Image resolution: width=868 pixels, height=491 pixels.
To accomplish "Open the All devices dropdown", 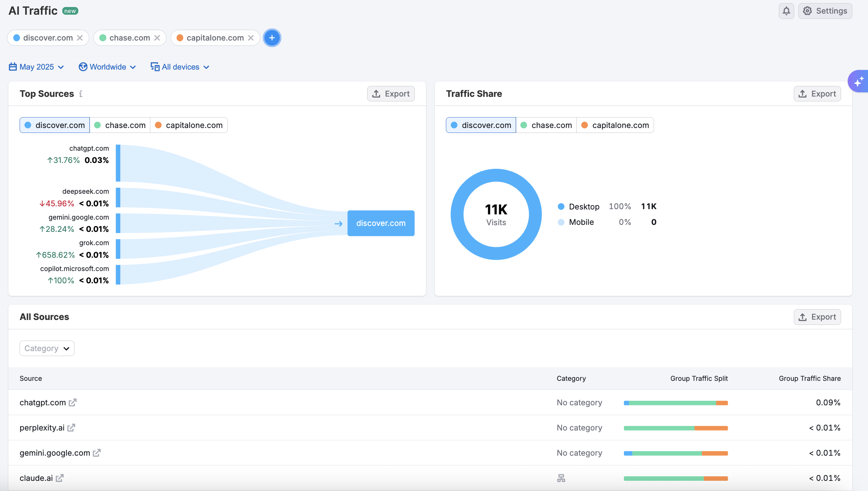I will tap(180, 67).
